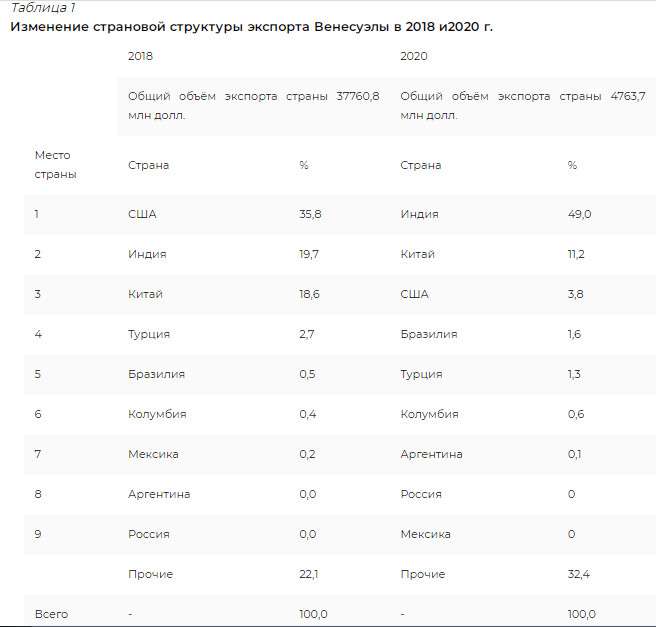Click the 32,4 value for Прочие 2020
Image resolution: width=656 pixels, height=627 pixels.
coord(579,574)
